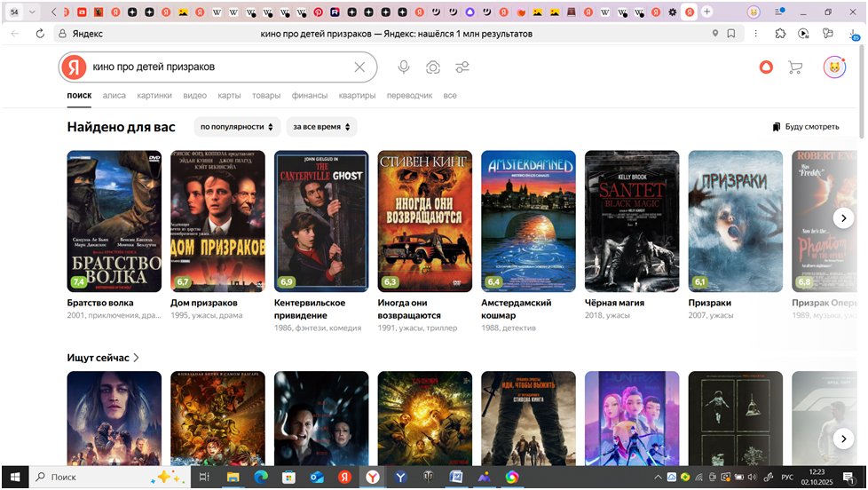This screenshot has width=868, height=490.
Task: Switch to the 'картинки' tab
Action: coord(154,95)
